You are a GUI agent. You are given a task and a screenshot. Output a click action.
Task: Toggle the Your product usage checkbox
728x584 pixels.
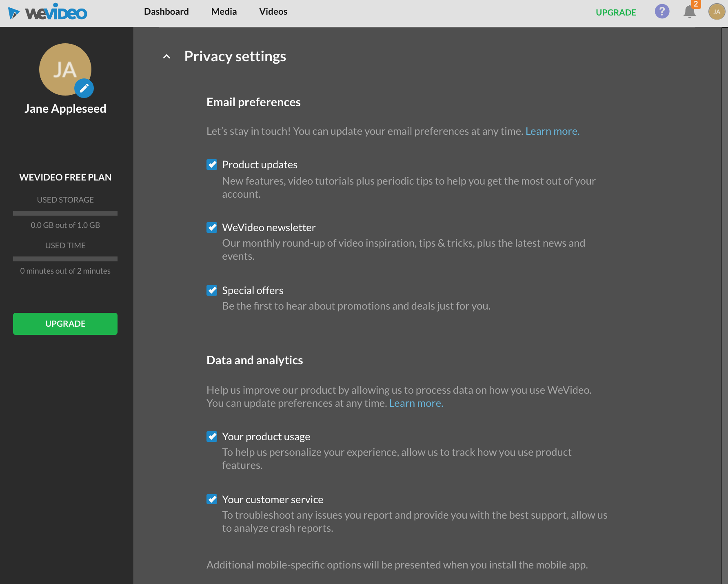coord(212,437)
